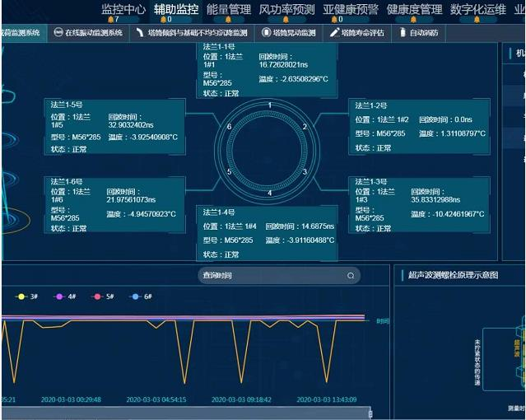Viewport: 526px width, 420px height.
Task: Open 自动消防 sub-tab
Action: [419, 33]
